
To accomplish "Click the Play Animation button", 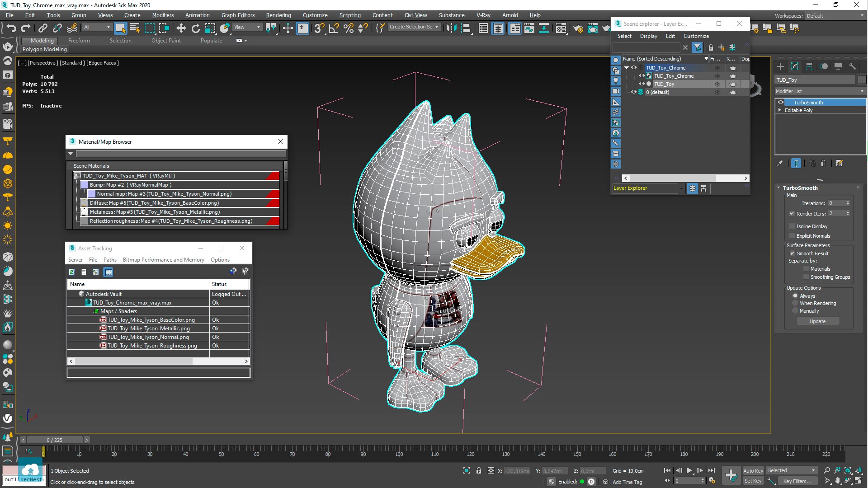I will [x=689, y=471].
